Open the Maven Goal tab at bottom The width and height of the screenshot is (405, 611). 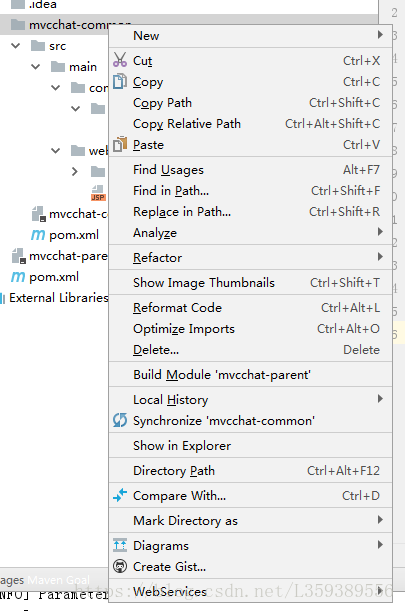(58, 580)
